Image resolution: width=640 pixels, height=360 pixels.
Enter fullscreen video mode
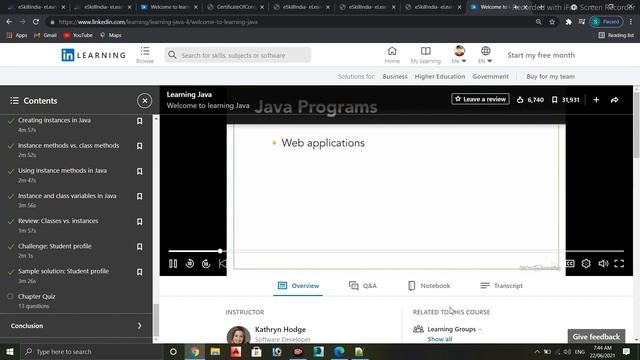(619, 264)
